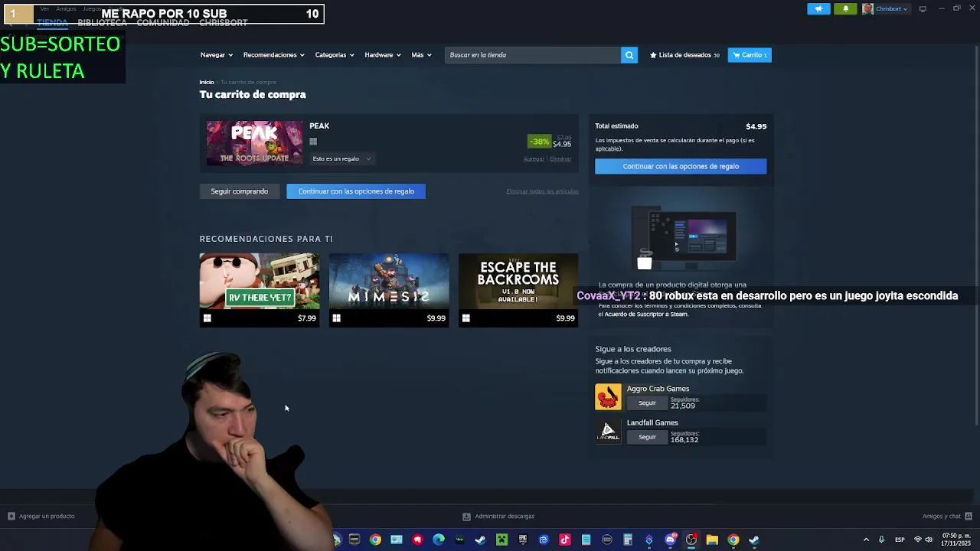The height and width of the screenshot is (551, 980).
Task: Open Microsoft Edge from the taskbar
Action: (439, 540)
